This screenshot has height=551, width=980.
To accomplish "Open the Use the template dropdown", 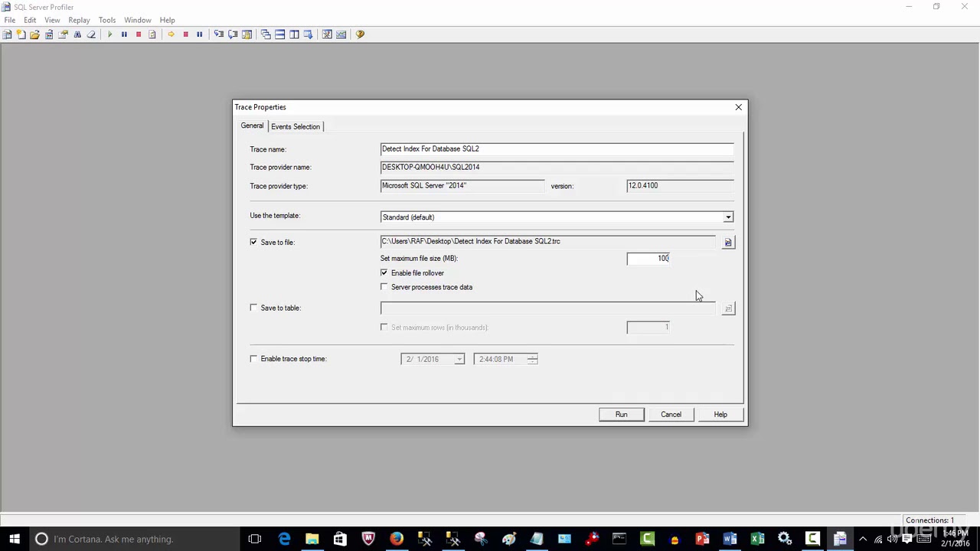I will [x=728, y=217].
